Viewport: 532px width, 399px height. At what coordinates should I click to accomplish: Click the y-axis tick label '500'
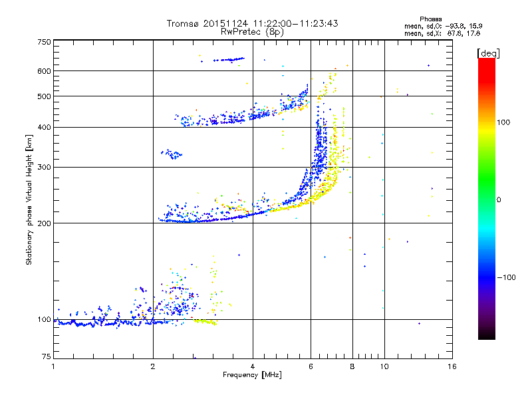44,96
